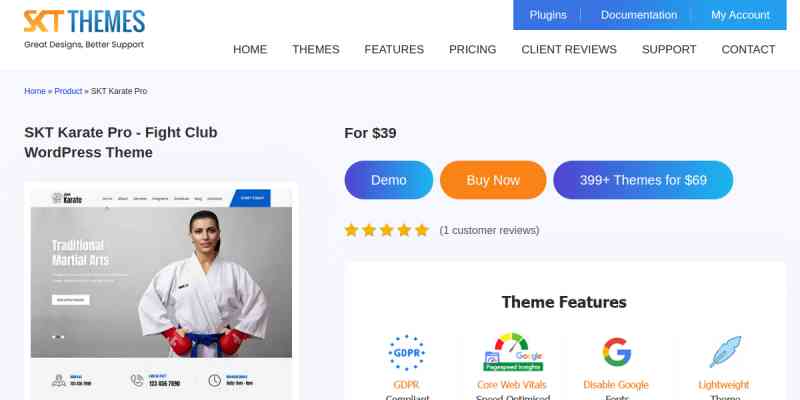Open the Support menu item
Screen dimensions: 800x400
tap(669, 49)
